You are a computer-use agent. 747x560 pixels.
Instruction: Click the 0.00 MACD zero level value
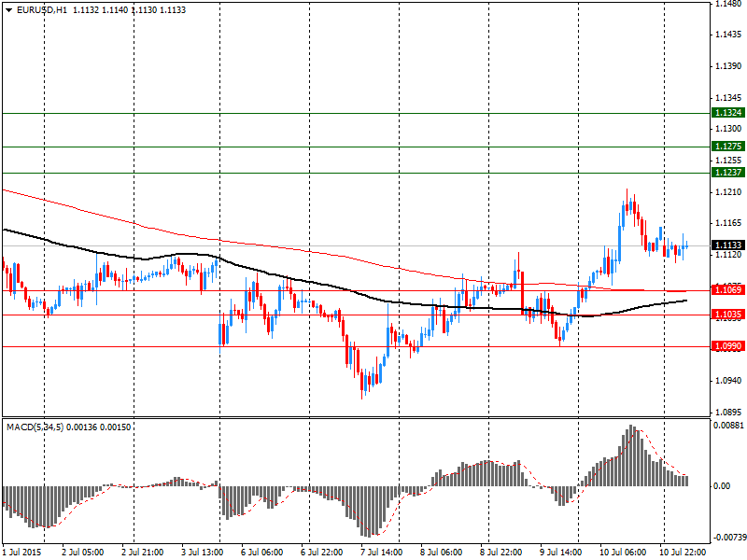(x=722, y=486)
